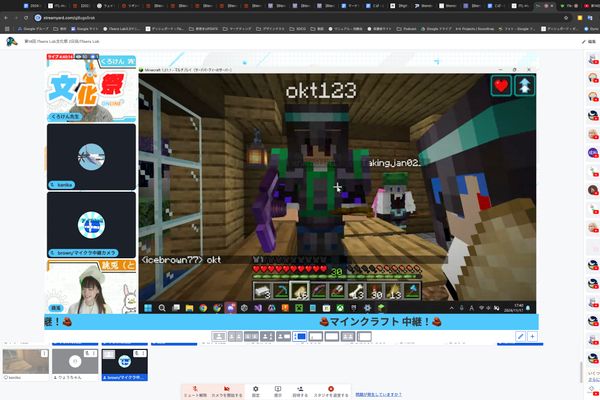Click the shared Minecraft screen on the stage

click(x=337, y=190)
